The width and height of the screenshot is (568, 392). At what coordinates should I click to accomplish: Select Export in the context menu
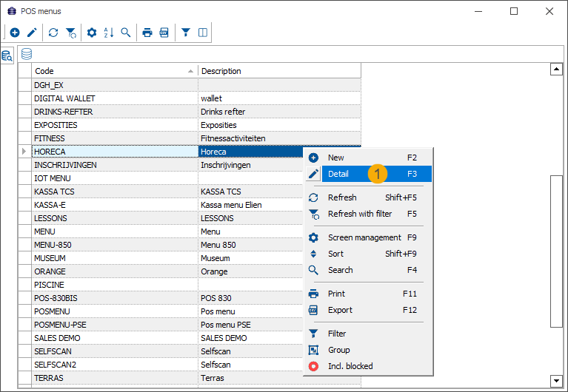click(x=340, y=310)
